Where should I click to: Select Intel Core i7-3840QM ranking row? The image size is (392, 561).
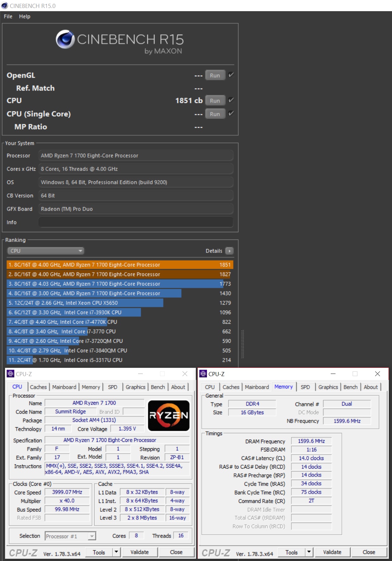(120, 350)
